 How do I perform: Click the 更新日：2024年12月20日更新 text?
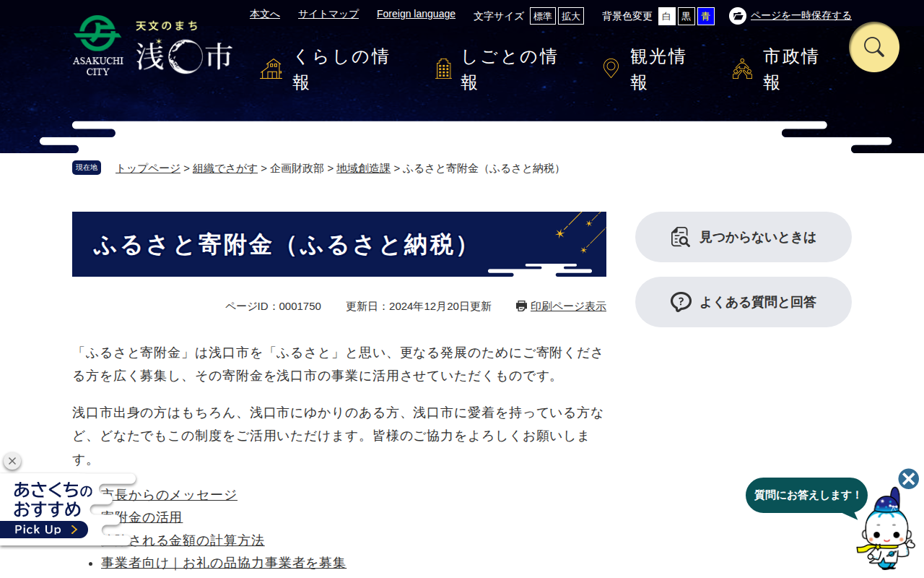419,306
